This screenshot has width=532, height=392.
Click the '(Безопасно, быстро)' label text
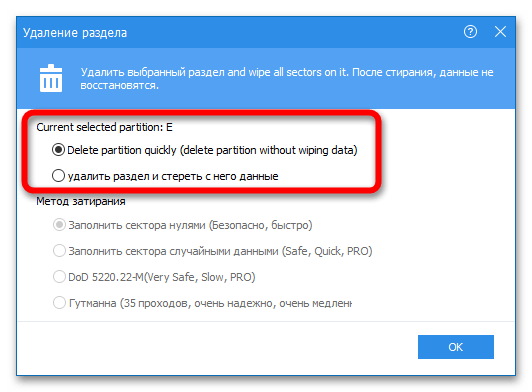click(x=260, y=225)
